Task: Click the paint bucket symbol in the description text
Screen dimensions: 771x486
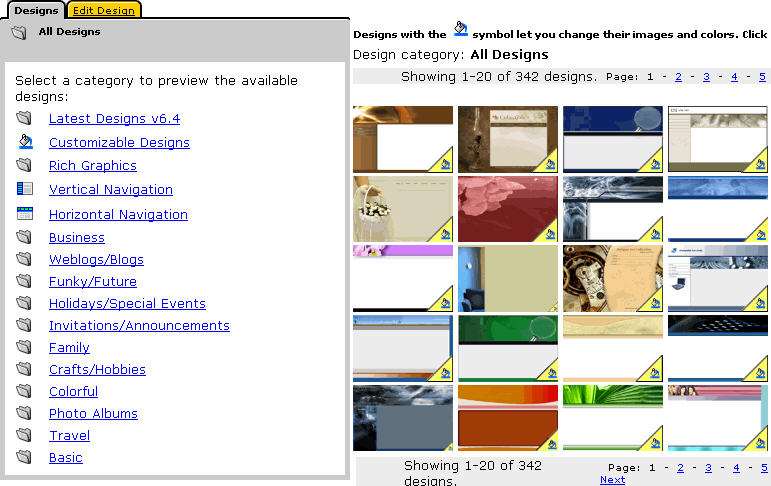Action: [x=460, y=29]
